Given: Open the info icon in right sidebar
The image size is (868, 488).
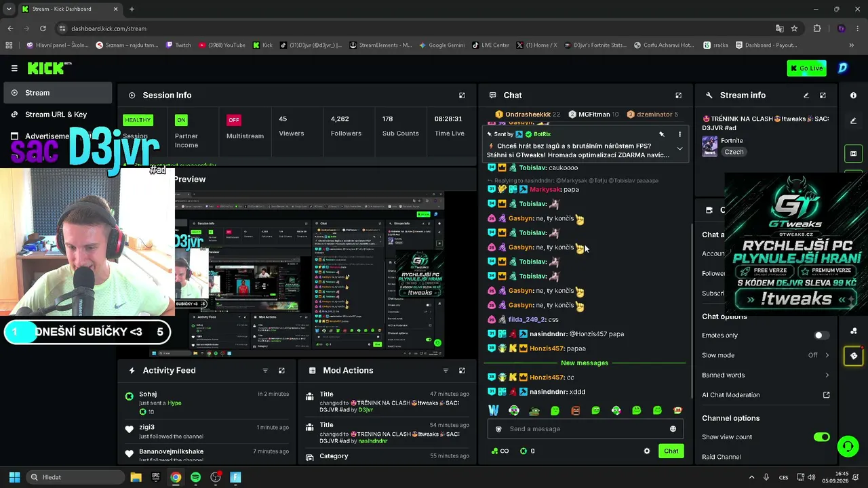Looking at the screenshot, I should tap(853, 96).
